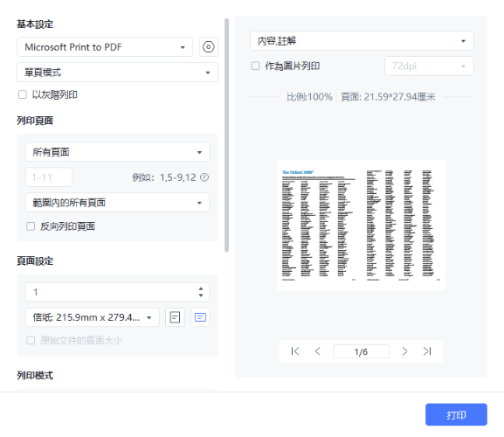Screen dimensions: 504x437
Task: Open the 單頁模式 page mode dropdown
Action: click(x=117, y=73)
